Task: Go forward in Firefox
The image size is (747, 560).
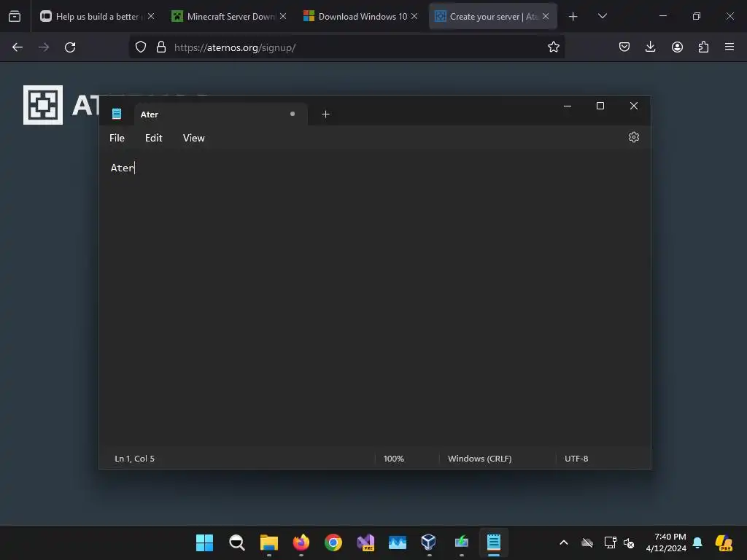Action: pos(44,47)
